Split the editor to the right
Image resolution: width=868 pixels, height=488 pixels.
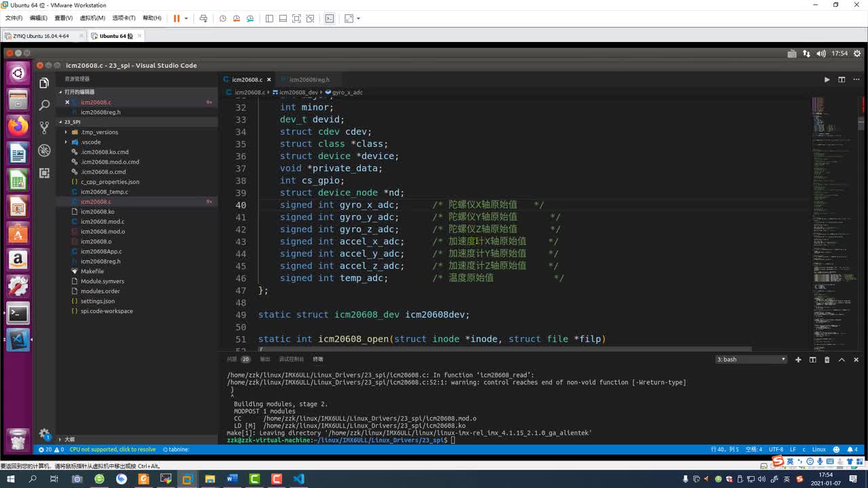[842, 79]
